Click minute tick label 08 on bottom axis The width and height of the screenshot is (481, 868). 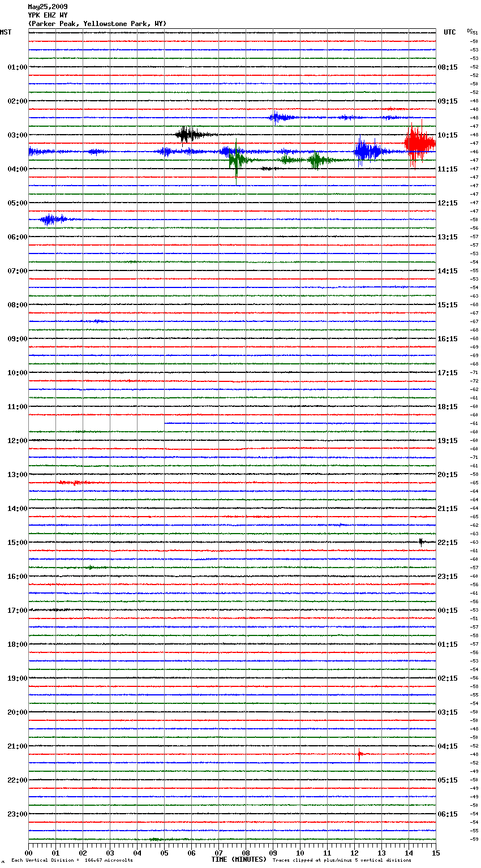[246, 853]
